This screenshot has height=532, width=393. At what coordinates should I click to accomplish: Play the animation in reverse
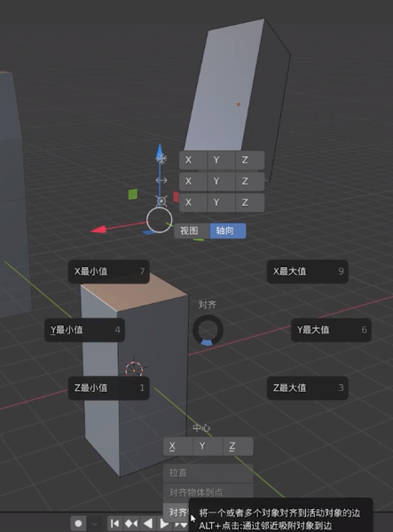coord(148,523)
